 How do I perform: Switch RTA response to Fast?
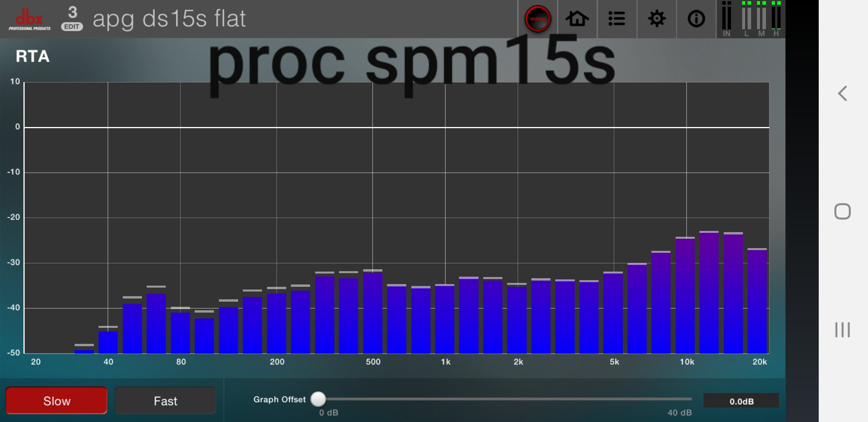(x=165, y=401)
